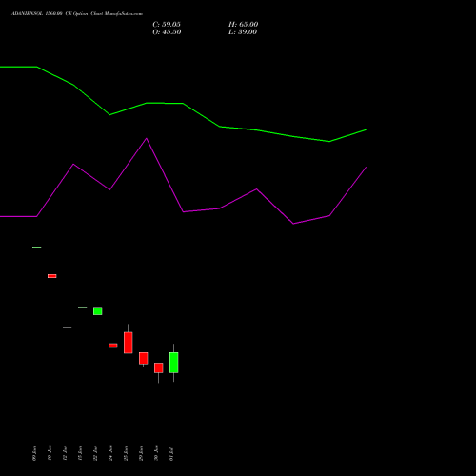
Task: Click the chart title text at top left
Action: (77, 14)
